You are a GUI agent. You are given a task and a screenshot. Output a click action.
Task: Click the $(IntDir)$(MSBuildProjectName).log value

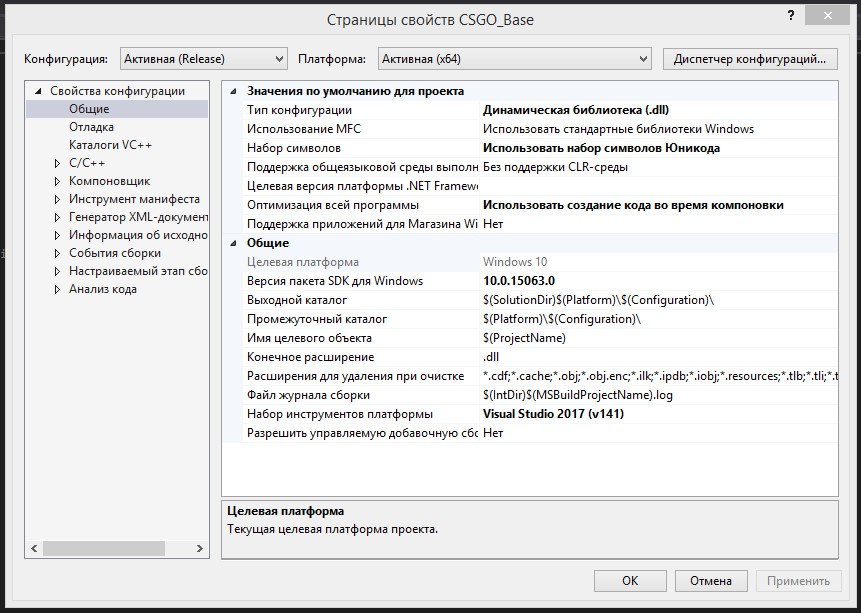click(x=578, y=395)
